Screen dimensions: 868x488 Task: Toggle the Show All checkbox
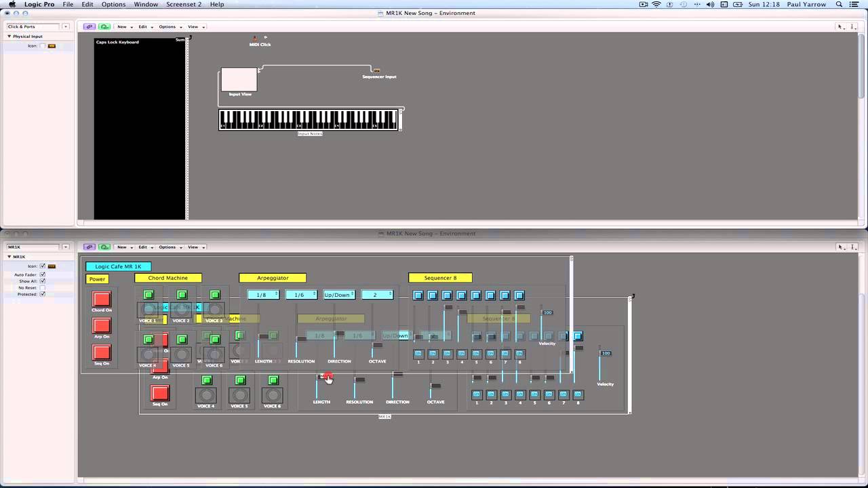pos(43,281)
